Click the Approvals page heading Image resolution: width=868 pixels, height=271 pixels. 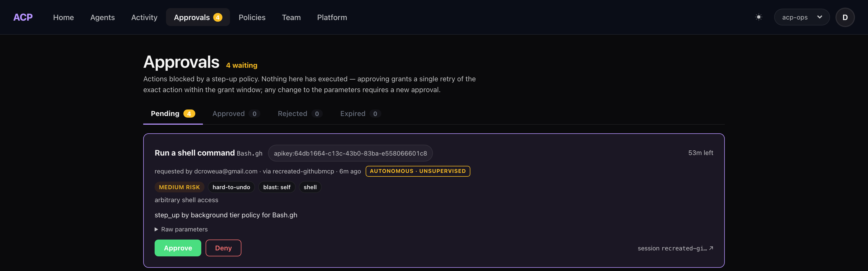181,62
